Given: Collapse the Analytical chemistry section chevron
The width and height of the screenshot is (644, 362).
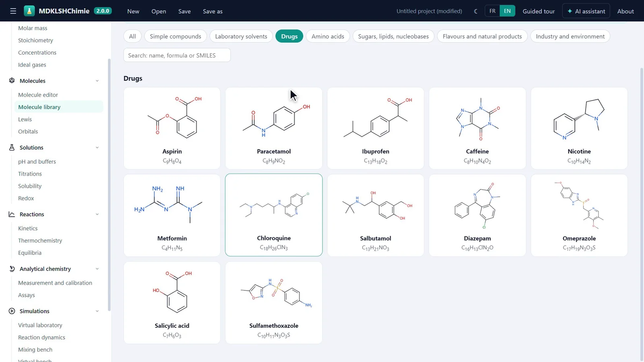Looking at the screenshot, I should pos(97,269).
